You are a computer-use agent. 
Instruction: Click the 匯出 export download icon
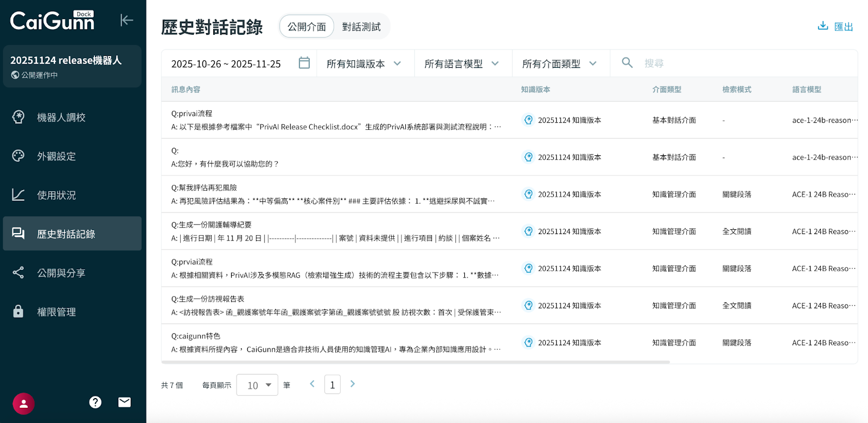(x=823, y=26)
